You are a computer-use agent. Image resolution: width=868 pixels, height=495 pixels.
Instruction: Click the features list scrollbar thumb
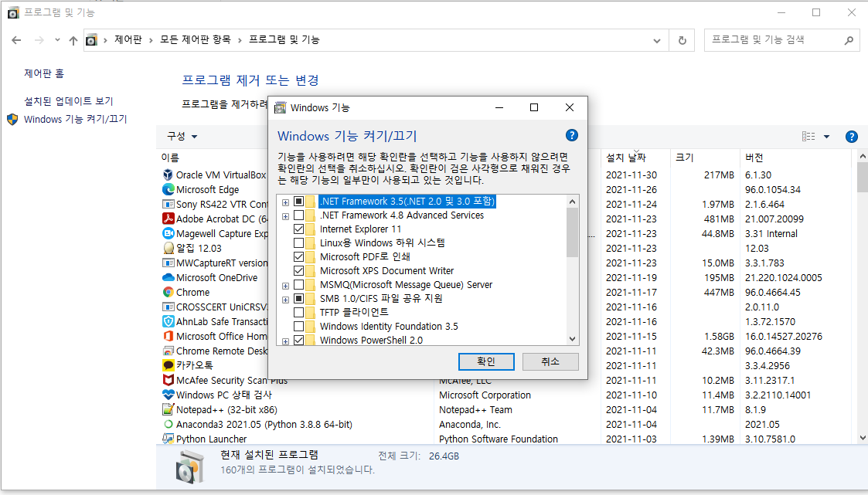point(573,232)
